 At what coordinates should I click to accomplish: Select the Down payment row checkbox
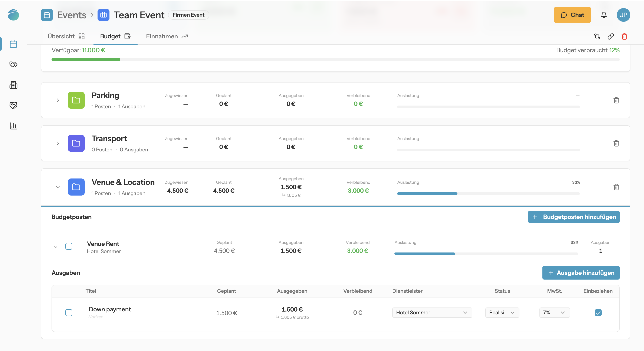(69, 313)
